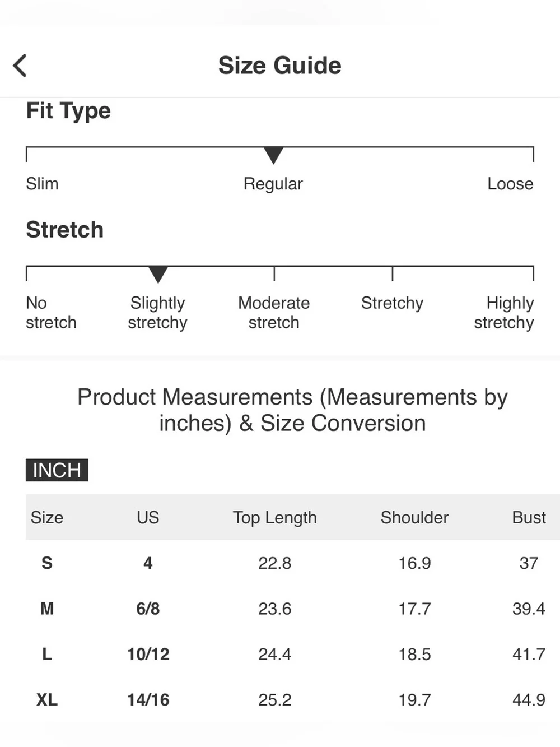The width and height of the screenshot is (560, 747).
Task: Go back using the top-left arrow
Action: (20, 66)
